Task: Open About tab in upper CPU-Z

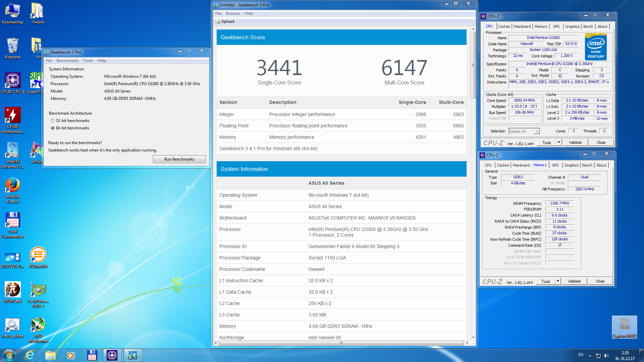Action: coord(602,26)
